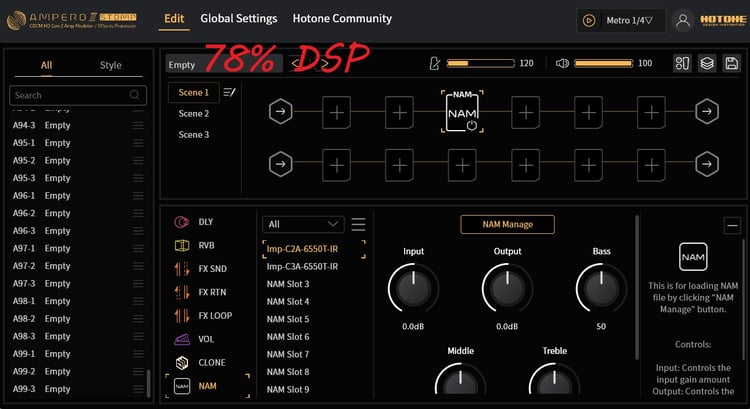Collapse the NAM description panel
The image size is (750, 409).
[732, 225]
